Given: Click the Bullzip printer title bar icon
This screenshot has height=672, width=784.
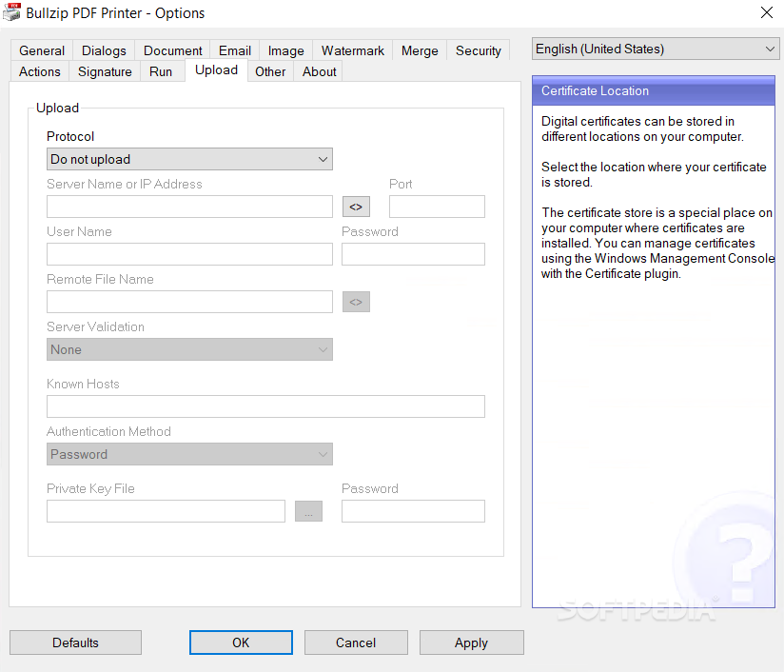Looking at the screenshot, I should (x=11, y=12).
